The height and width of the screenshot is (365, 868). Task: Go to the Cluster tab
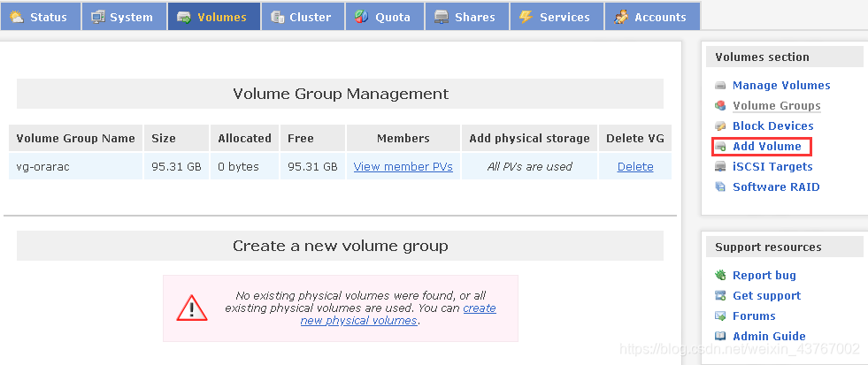click(303, 17)
